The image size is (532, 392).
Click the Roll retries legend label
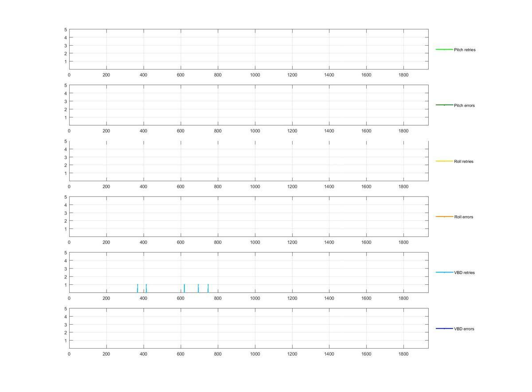coord(464,161)
